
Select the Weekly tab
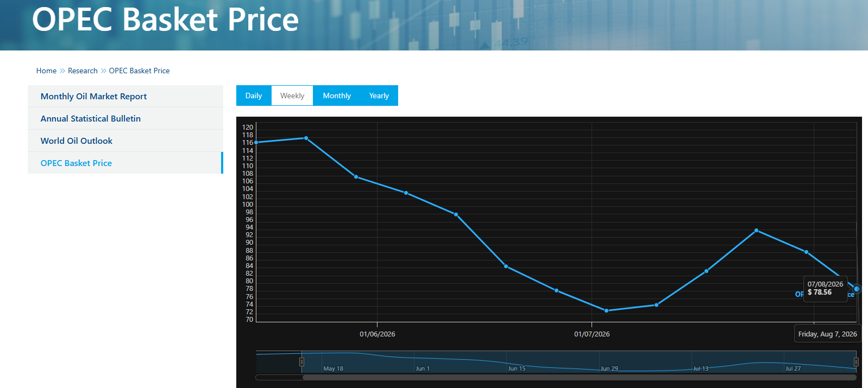click(x=292, y=96)
